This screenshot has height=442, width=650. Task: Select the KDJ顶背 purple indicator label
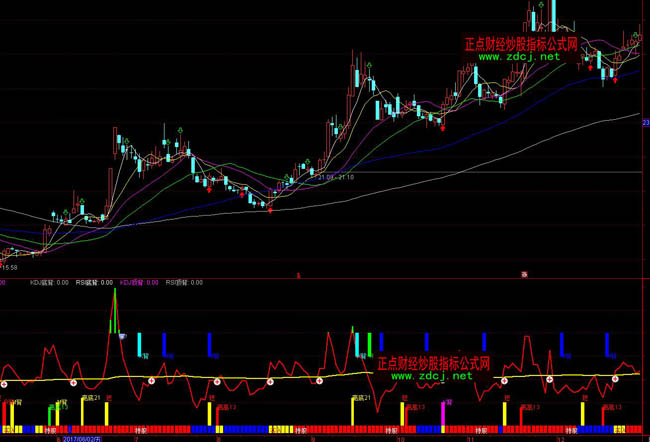click(138, 283)
